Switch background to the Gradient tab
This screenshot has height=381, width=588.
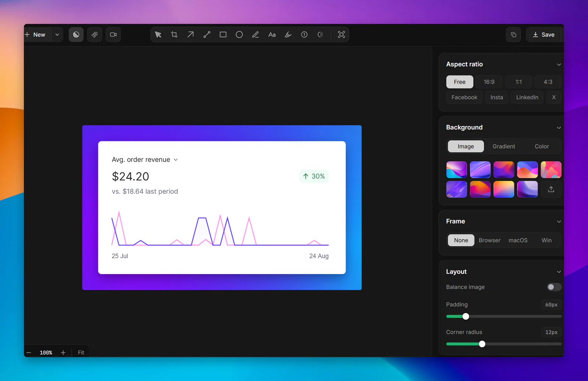pos(504,146)
